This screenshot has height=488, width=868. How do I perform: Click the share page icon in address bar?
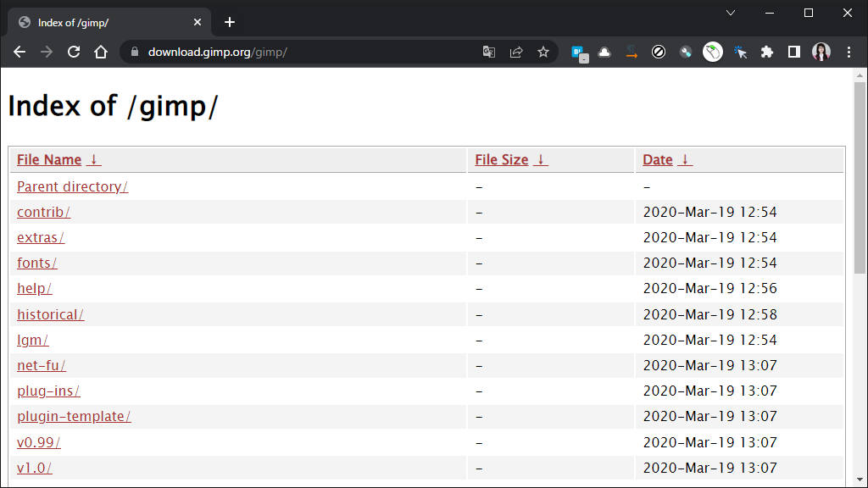[516, 52]
